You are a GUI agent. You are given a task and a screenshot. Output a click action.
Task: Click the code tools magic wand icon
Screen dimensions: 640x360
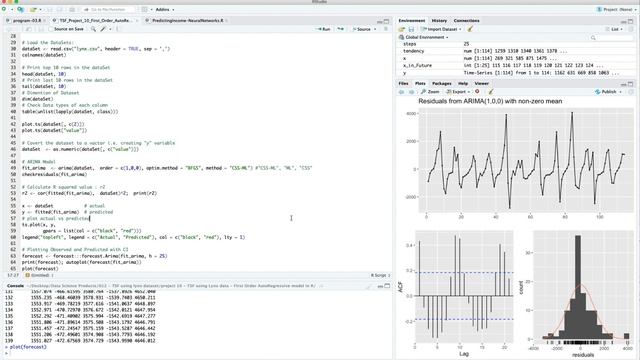tap(104, 29)
